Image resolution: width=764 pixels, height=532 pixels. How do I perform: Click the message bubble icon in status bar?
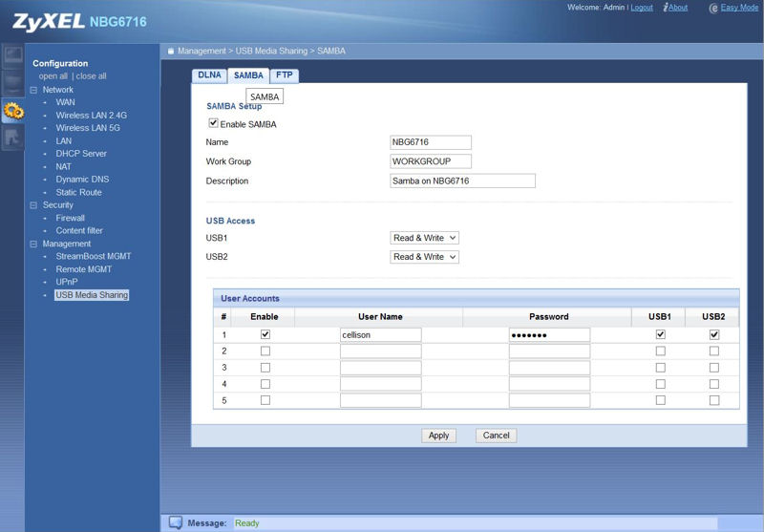coord(176,522)
